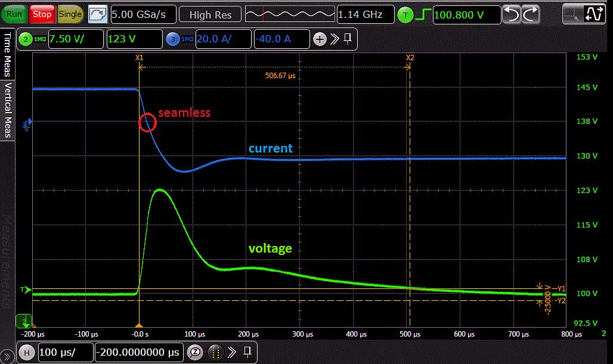Toggle channel 2 on/off button

[26, 39]
